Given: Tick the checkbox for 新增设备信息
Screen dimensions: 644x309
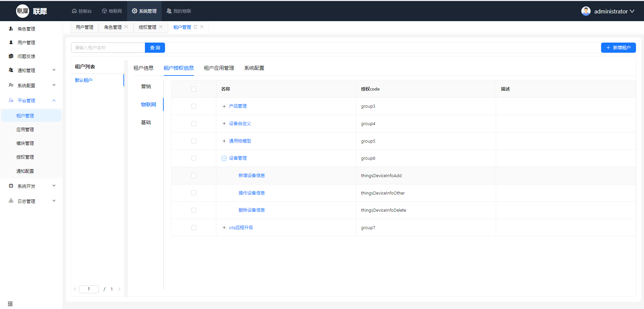Looking at the screenshot, I should tap(194, 175).
